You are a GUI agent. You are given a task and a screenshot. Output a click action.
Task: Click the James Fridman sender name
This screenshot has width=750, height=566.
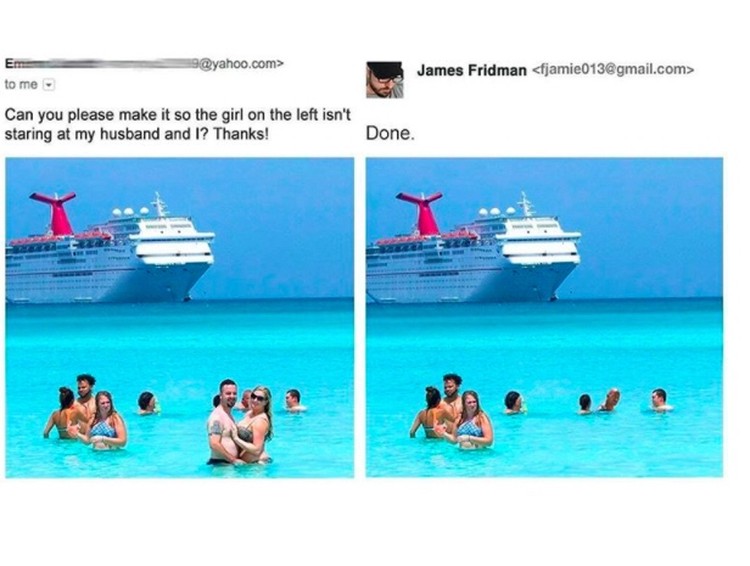(471, 70)
